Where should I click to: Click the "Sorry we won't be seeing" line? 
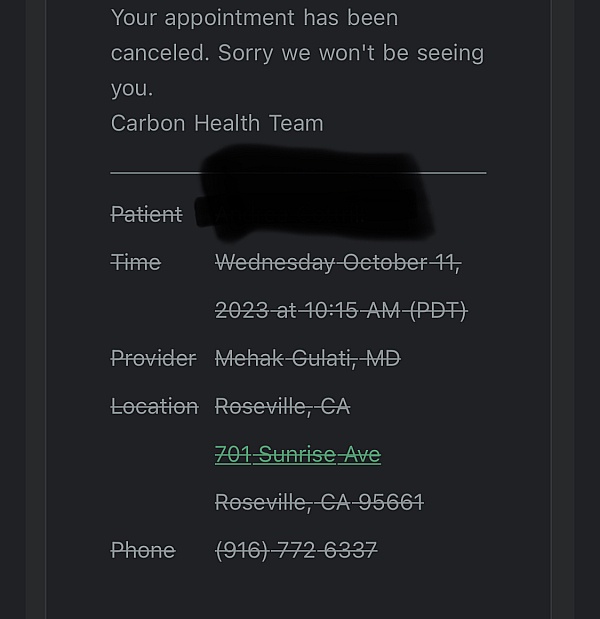pyautogui.click(x=350, y=53)
